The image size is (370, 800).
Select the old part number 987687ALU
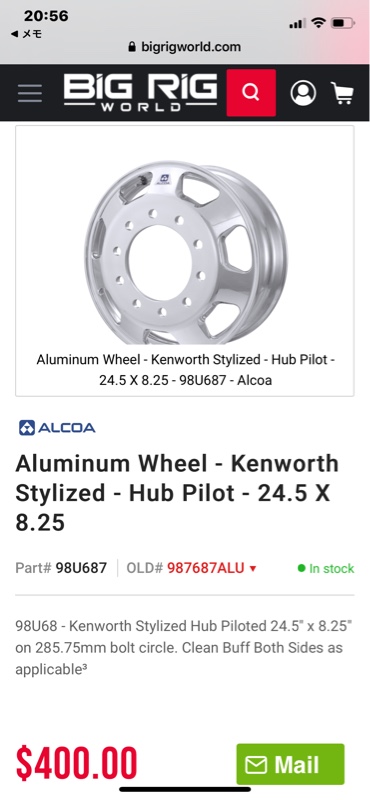[206, 568]
